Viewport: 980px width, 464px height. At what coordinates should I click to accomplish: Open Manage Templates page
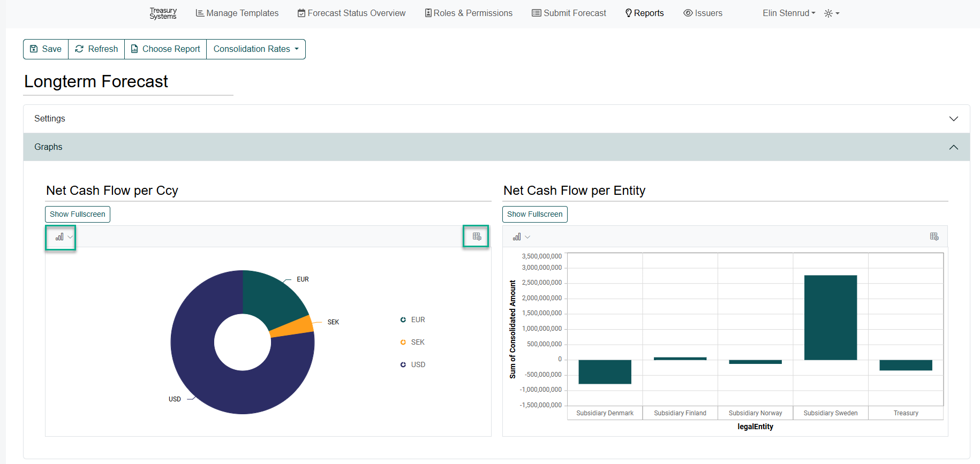(x=237, y=13)
